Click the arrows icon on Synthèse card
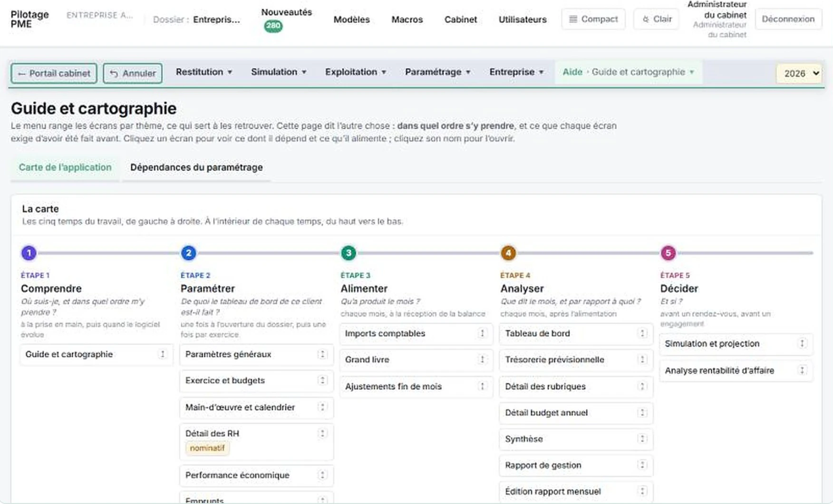Screen dimensions: 833x504 (642, 439)
